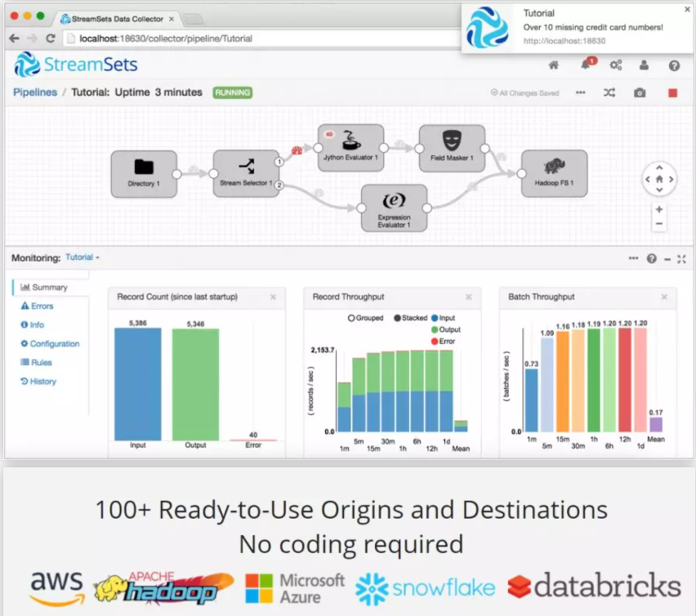Click the canvas home navigation button
Screen dimensions: 696x616
click(x=659, y=179)
